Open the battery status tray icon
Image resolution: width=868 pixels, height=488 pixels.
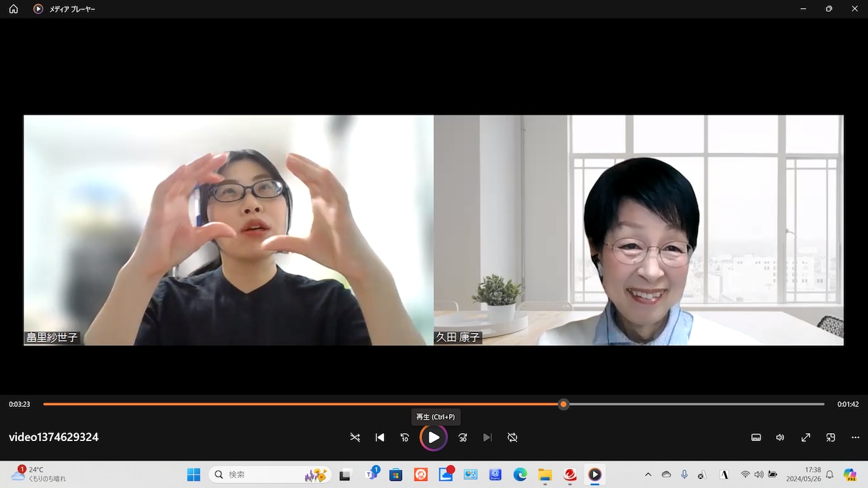pos(772,474)
